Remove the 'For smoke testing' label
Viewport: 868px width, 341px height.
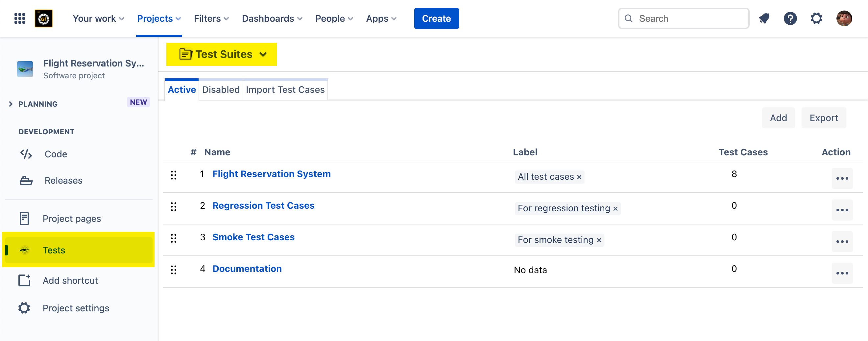[x=599, y=241]
